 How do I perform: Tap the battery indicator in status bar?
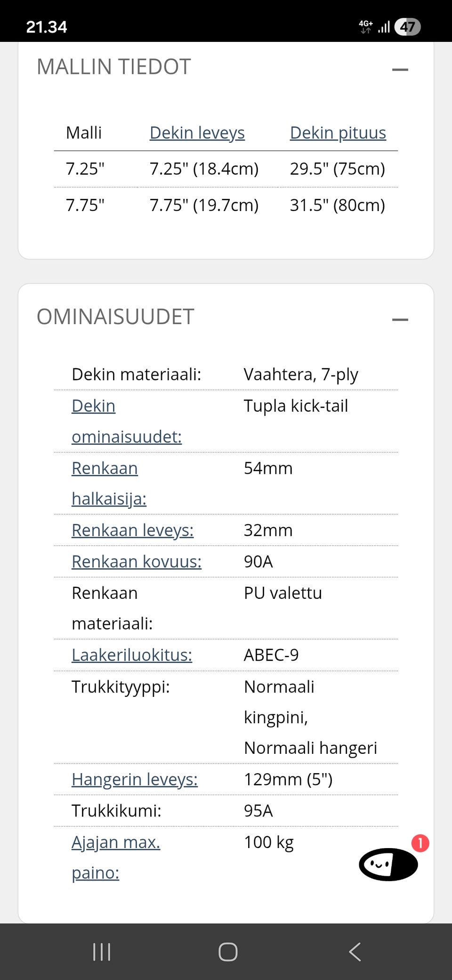click(x=407, y=27)
